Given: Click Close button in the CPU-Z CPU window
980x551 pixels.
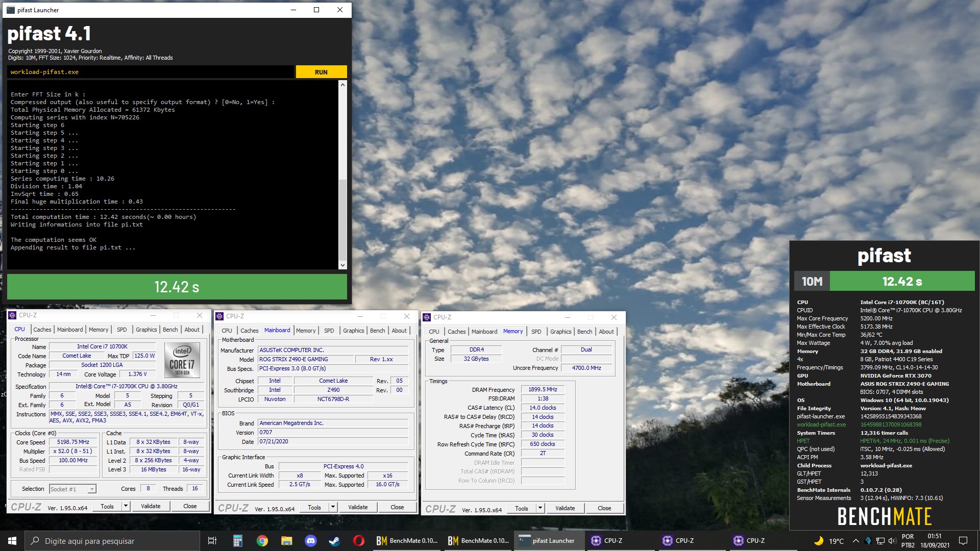Looking at the screenshot, I should pyautogui.click(x=190, y=506).
